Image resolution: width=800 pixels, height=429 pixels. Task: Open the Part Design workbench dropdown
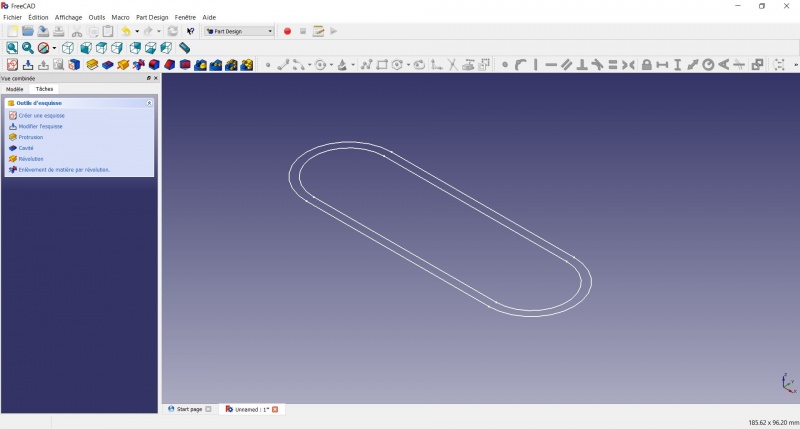(x=239, y=31)
